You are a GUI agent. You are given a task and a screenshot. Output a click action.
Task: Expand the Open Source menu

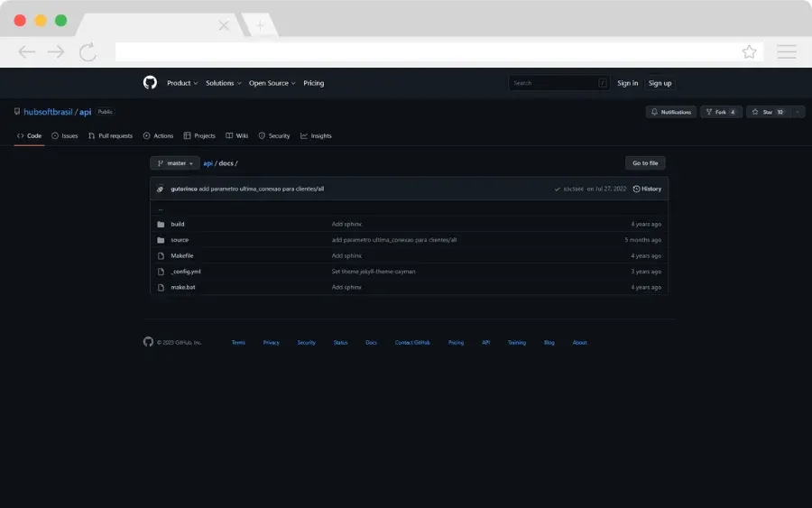pyautogui.click(x=272, y=83)
